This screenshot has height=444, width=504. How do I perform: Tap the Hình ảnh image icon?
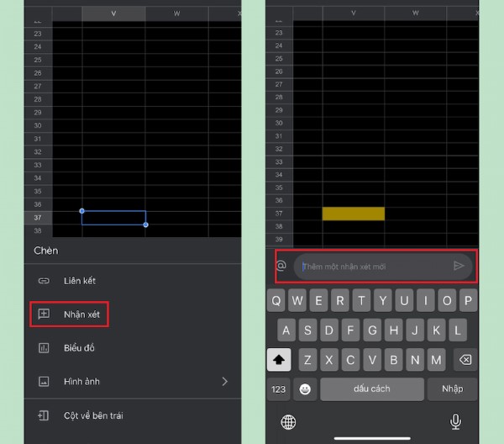tap(44, 382)
